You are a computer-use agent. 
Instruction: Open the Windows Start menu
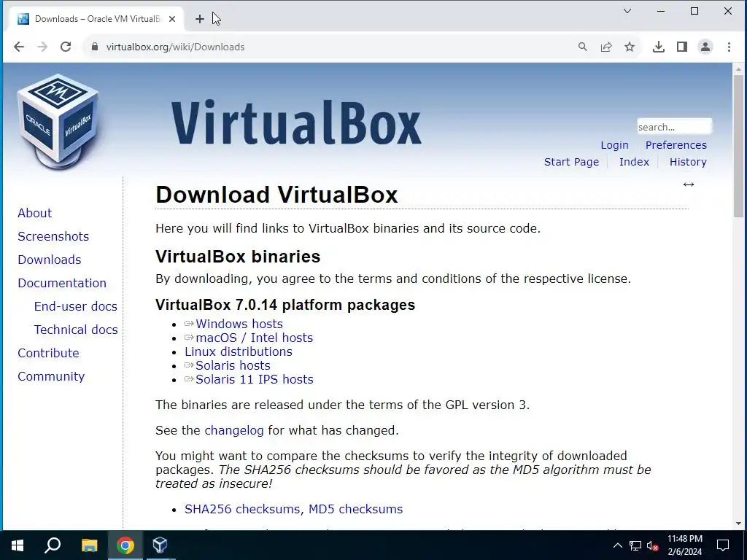pyautogui.click(x=18, y=545)
